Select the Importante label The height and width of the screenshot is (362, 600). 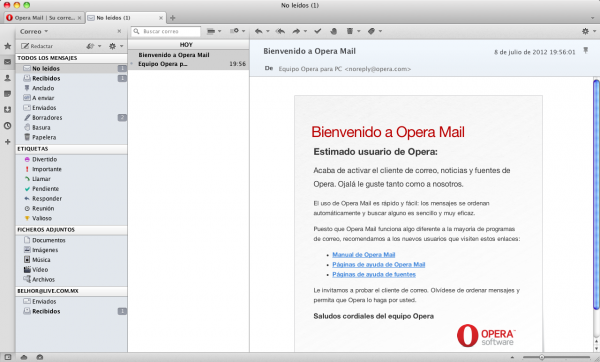[71, 169]
